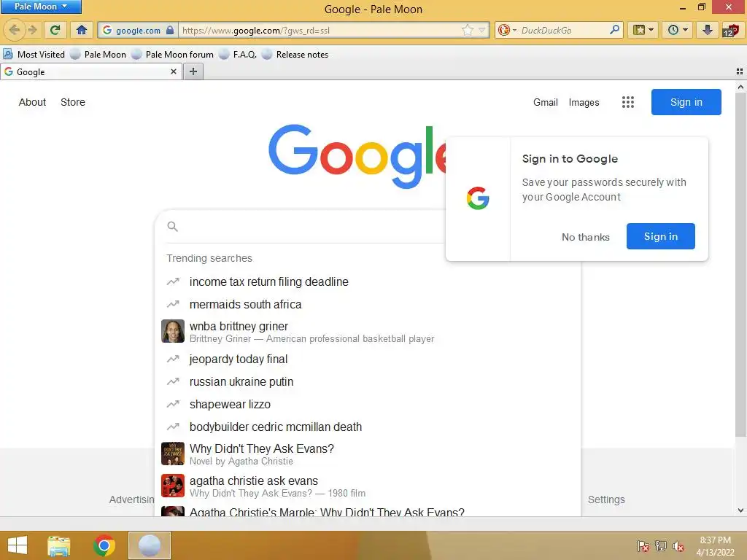
Task: Click the muted speaker volume icon
Action: tap(678, 546)
